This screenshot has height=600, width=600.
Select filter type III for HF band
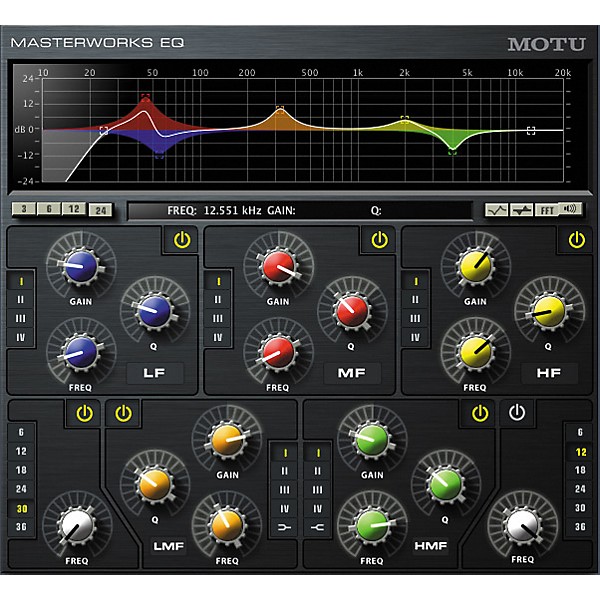415,318
